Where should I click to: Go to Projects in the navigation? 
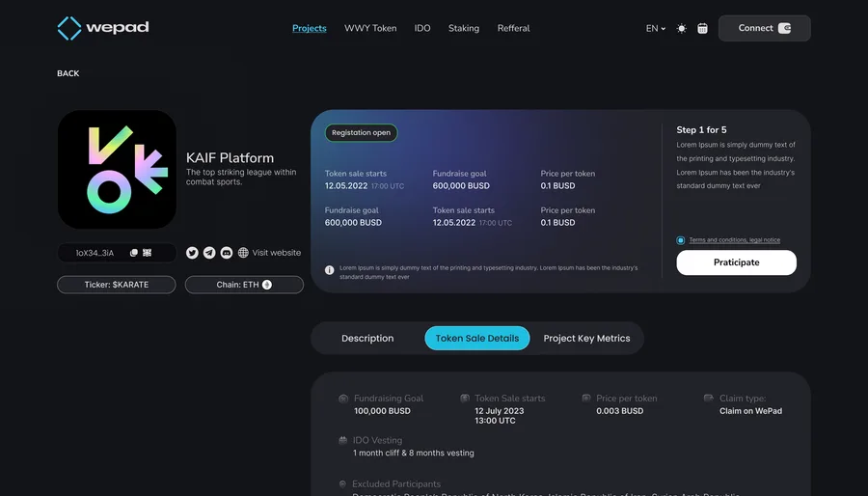[x=310, y=28]
